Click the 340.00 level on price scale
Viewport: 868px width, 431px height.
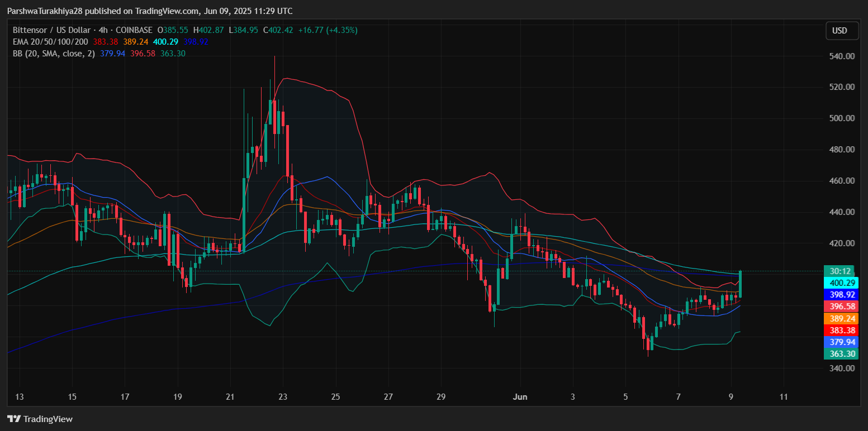pos(842,368)
